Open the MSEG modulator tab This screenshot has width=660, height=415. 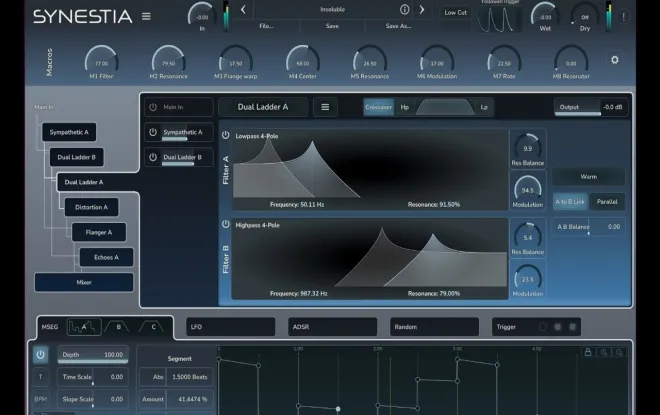pyautogui.click(x=50, y=327)
